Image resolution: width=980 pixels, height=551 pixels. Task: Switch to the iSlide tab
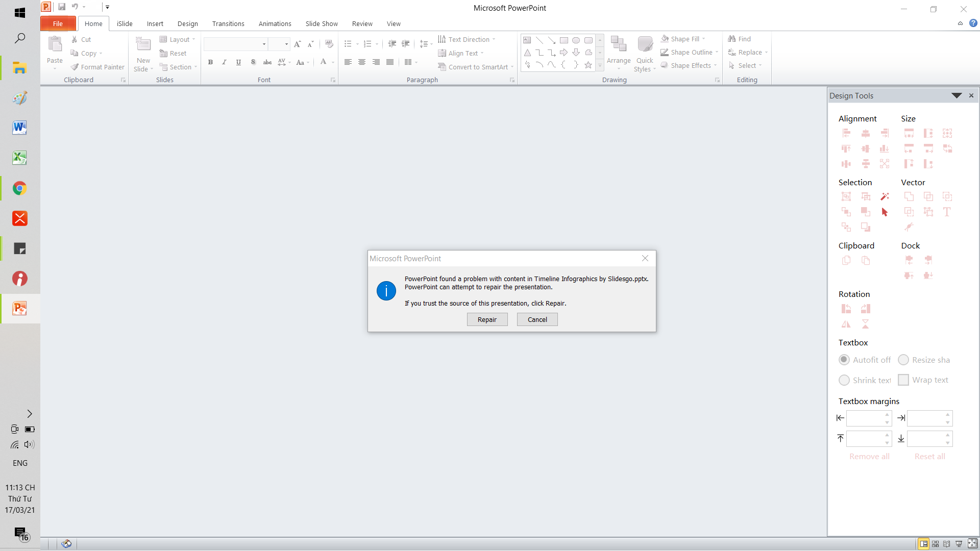pyautogui.click(x=125, y=23)
